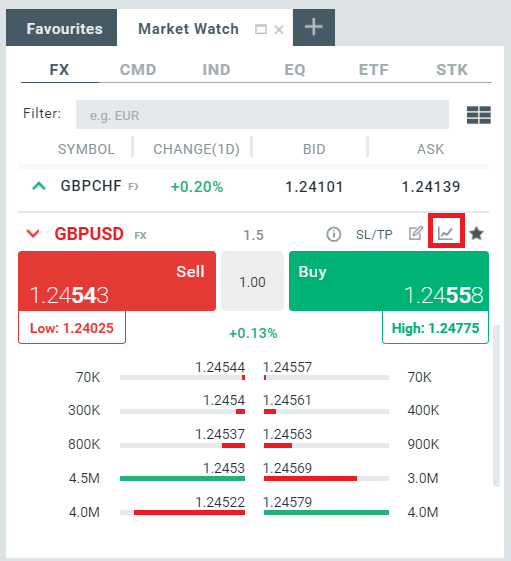
Task: Click the Filter symbol input field
Action: [x=262, y=114]
